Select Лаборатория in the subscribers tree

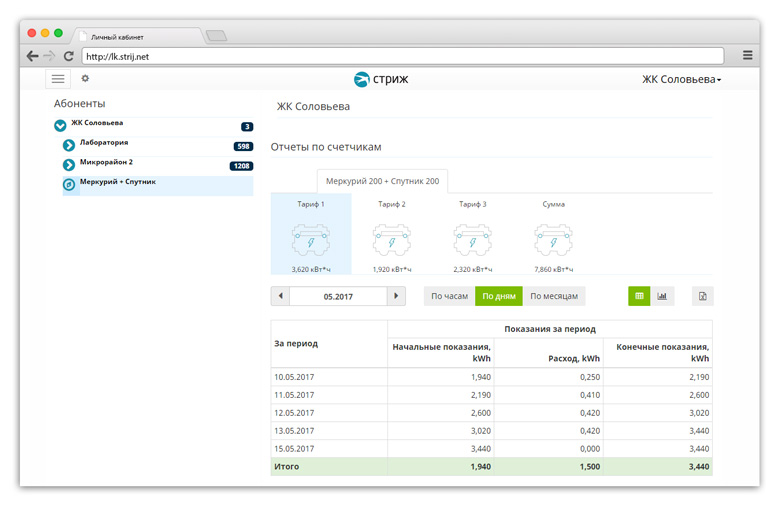tap(104, 142)
